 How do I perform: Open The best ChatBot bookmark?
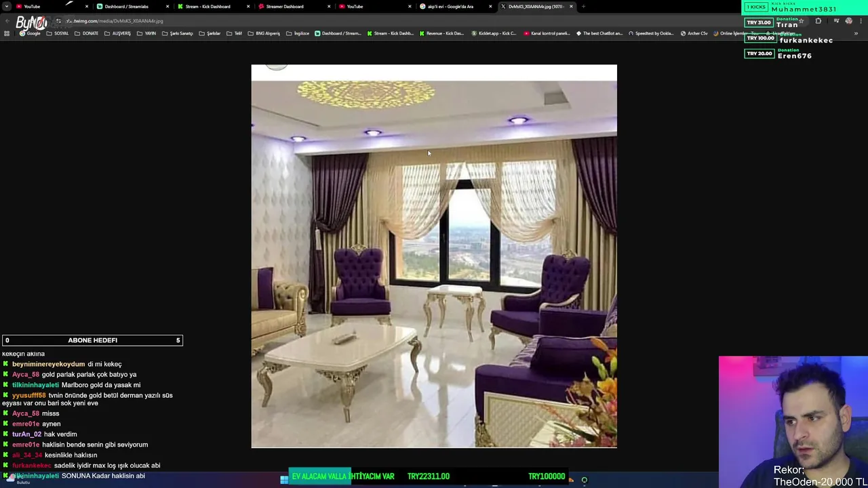(598, 33)
